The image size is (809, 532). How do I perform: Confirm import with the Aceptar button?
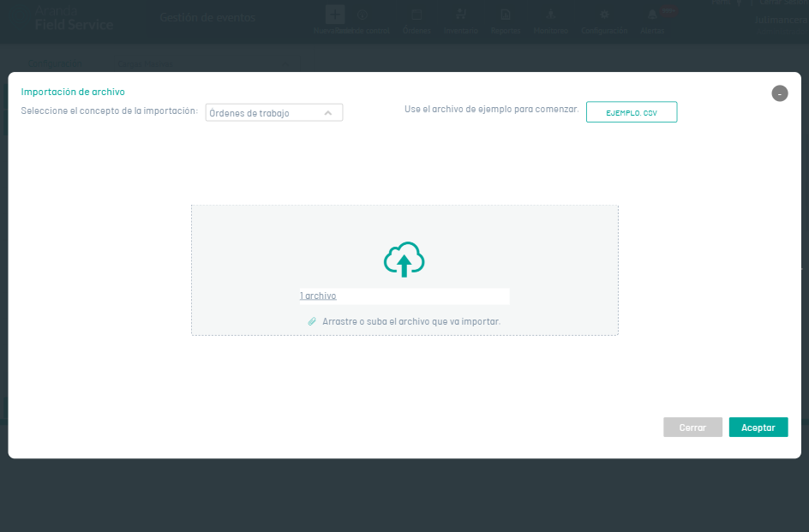click(x=758, y=427)
